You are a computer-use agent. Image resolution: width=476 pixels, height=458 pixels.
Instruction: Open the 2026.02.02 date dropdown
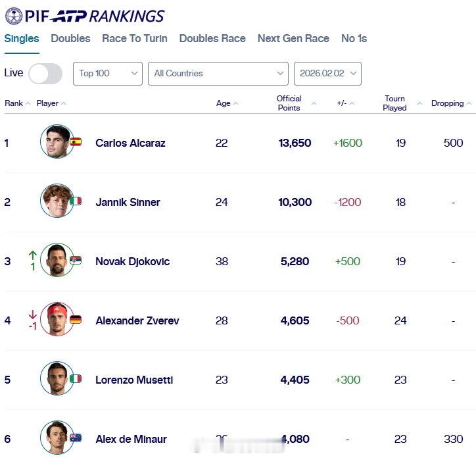coord(327,73)
